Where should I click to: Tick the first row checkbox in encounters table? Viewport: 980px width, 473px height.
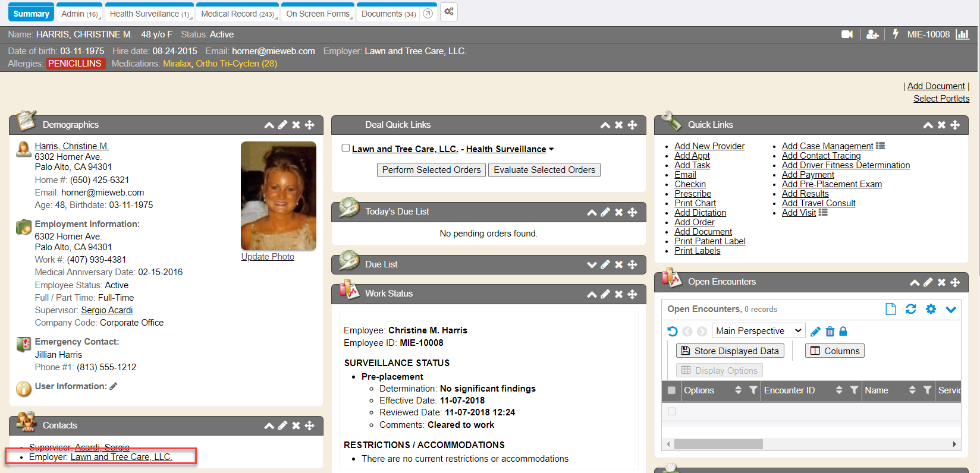pyautogui.click(x=671, y=411)
